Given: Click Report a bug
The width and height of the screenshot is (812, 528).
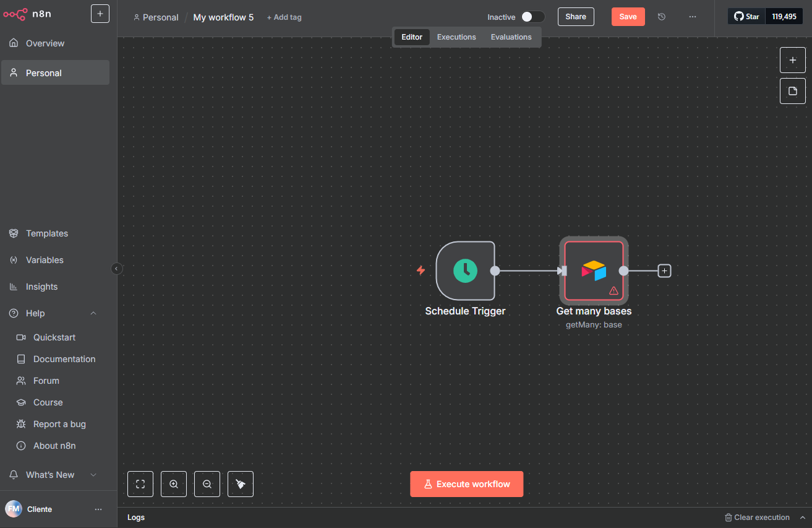Looking at the screenshot, I should (x=59, y=424).
